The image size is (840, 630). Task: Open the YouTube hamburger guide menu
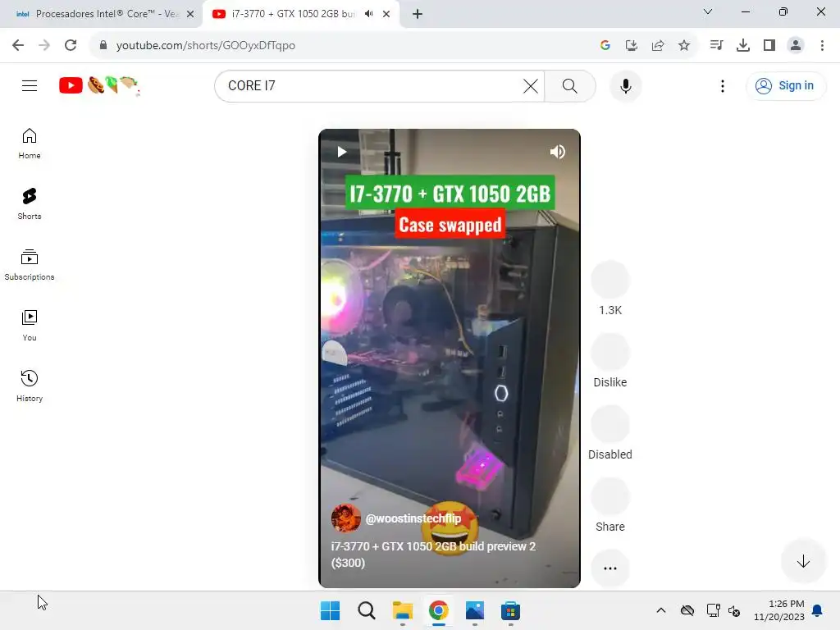tap(30, 85)
